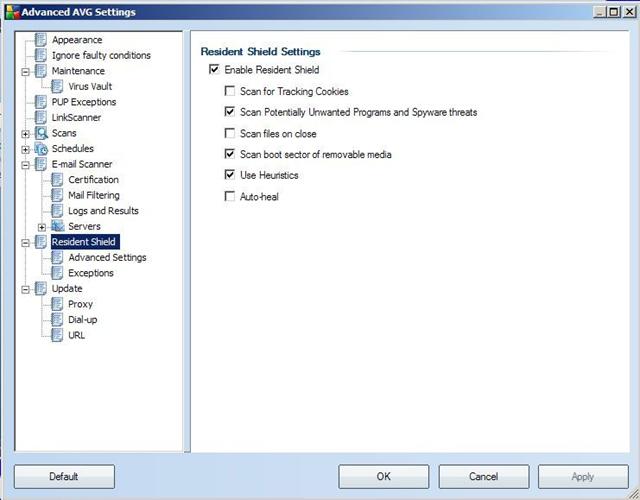Reset settings with the Default button
The height and width of the screenshot is (500, 640).
(64, 477)
